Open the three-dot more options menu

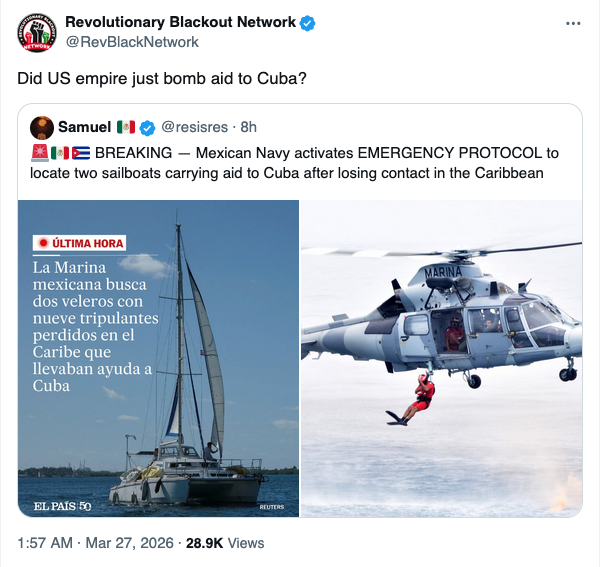(573, 23)
